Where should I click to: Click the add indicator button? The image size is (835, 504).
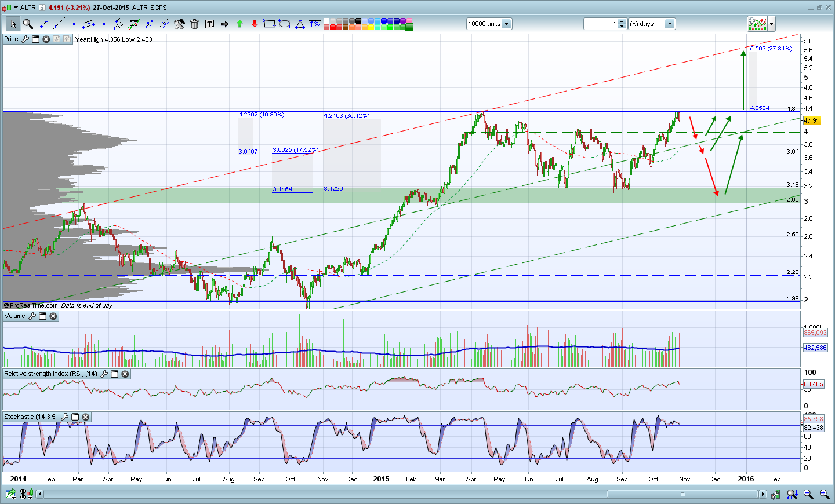(757, 24)
